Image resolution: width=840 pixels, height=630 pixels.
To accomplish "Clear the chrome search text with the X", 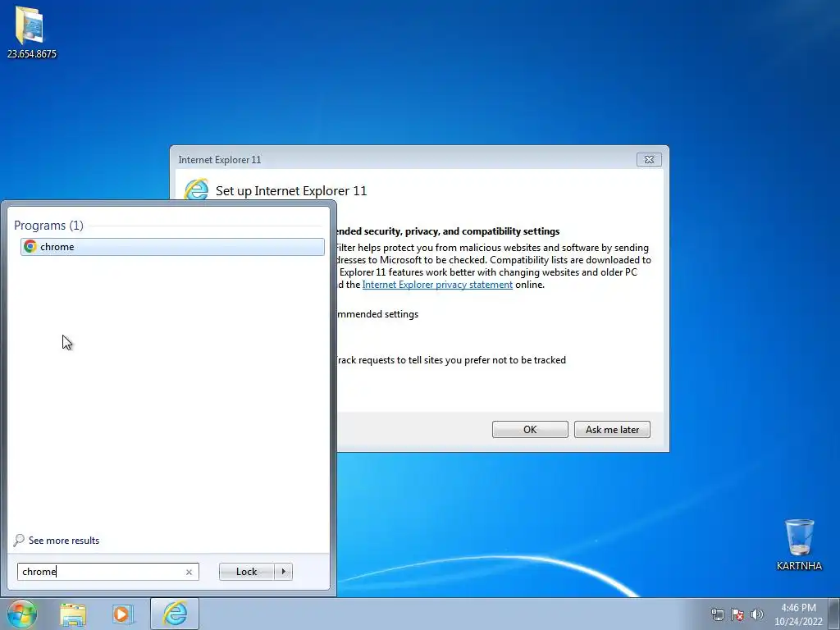I will pyautogui.click(x=189, y=572).
